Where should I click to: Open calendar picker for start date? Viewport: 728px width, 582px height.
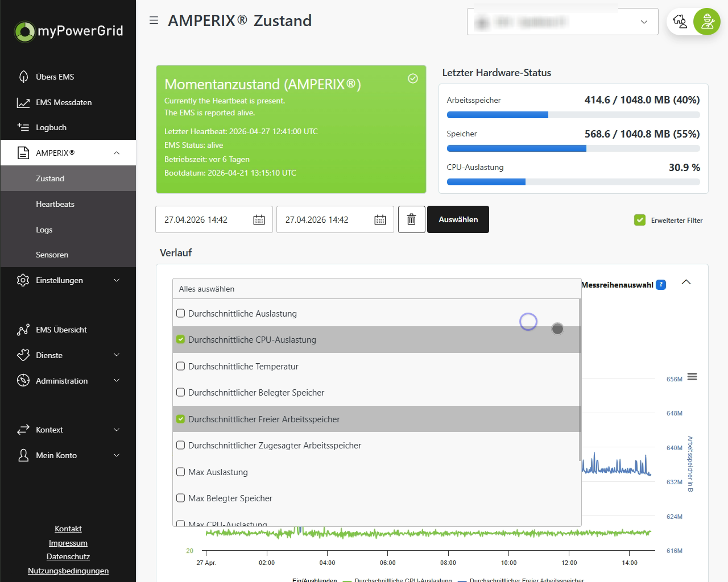click(259, 220)
